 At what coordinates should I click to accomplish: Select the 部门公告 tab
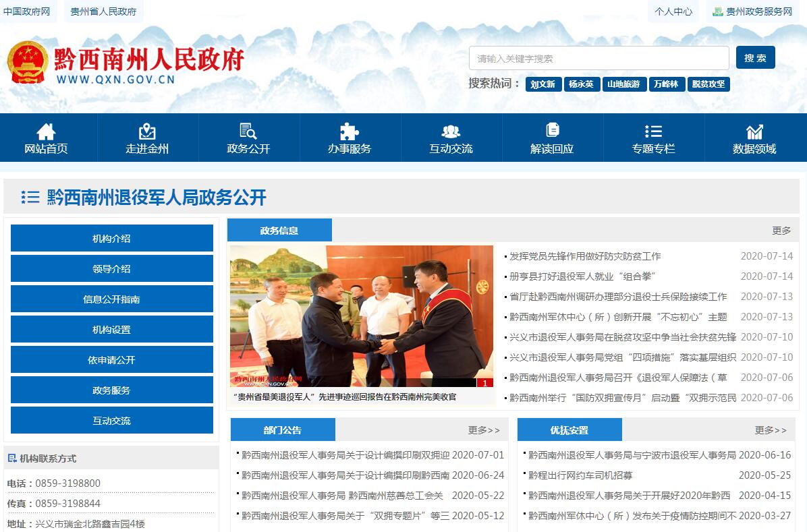(283, 430)
